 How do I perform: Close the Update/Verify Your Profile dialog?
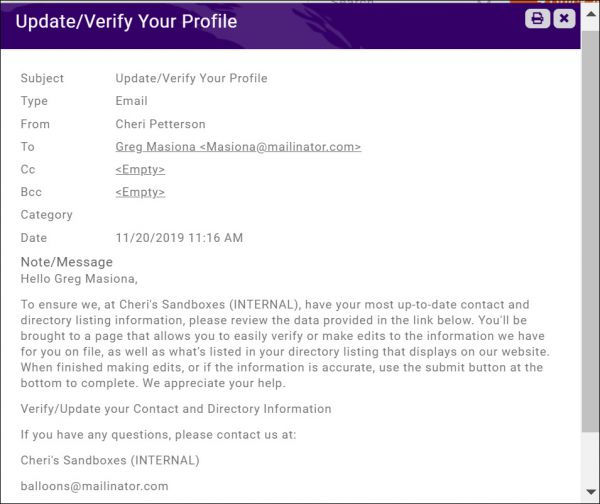564,18
